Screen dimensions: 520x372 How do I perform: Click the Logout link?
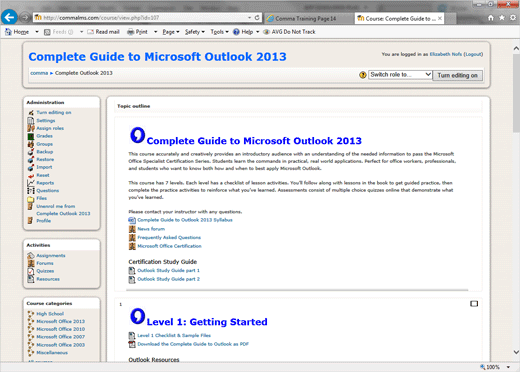[x=473, y=54]
